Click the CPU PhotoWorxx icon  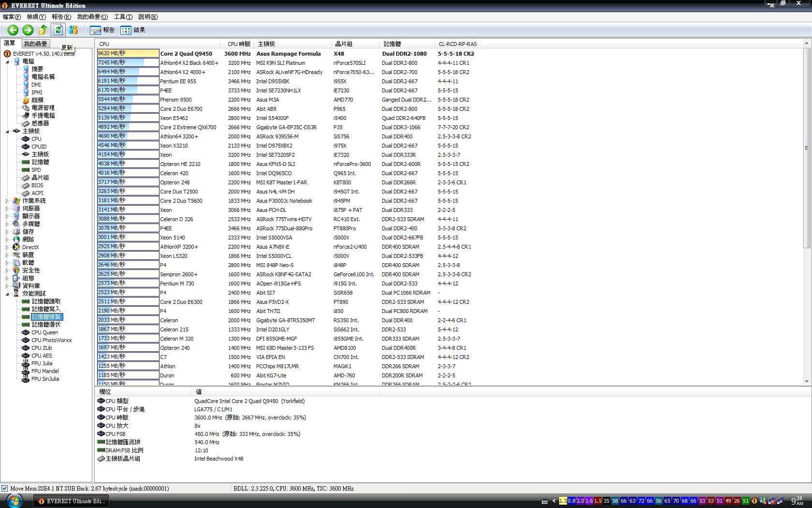(x=26, y=340)
